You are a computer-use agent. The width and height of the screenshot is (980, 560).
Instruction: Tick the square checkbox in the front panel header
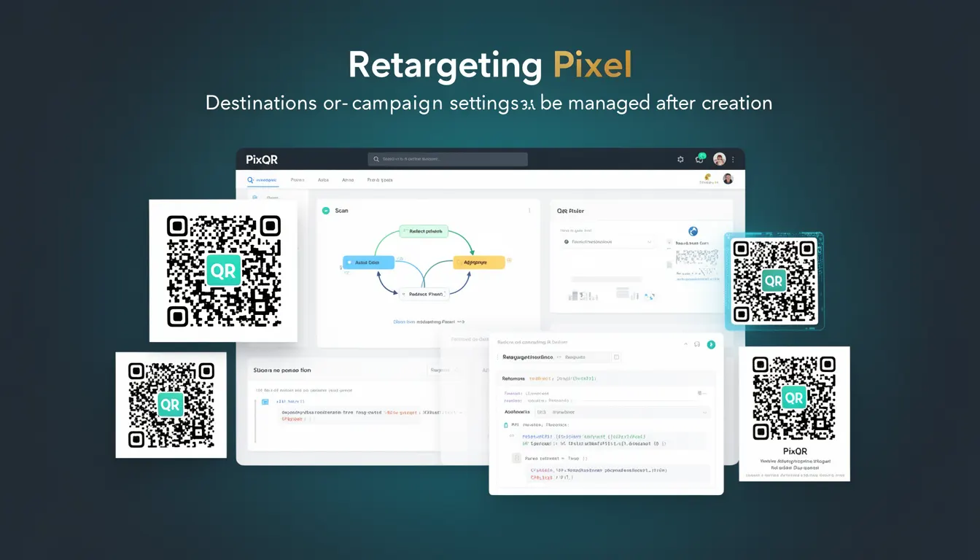pos(616,357)
